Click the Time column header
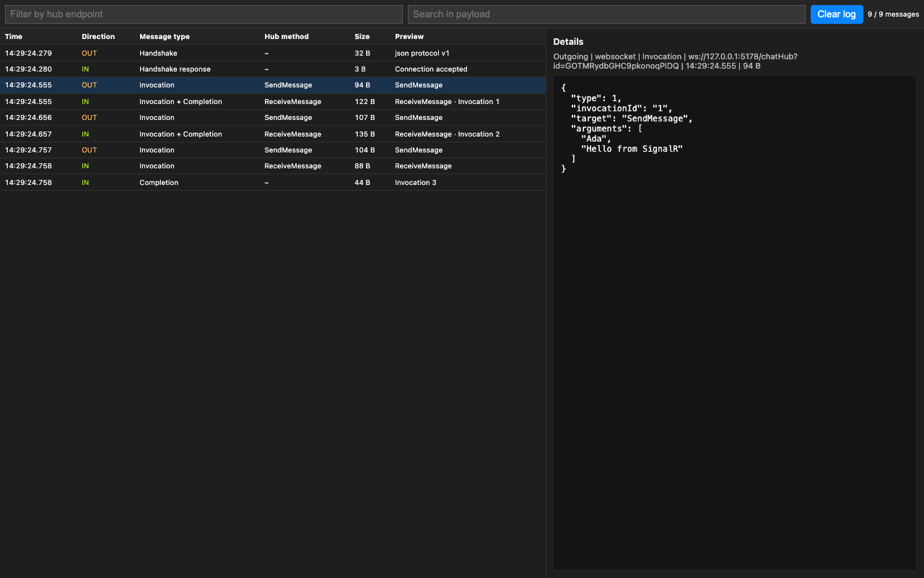The height and width of the screenshot is (578, 924). click(x=14, y=37)
